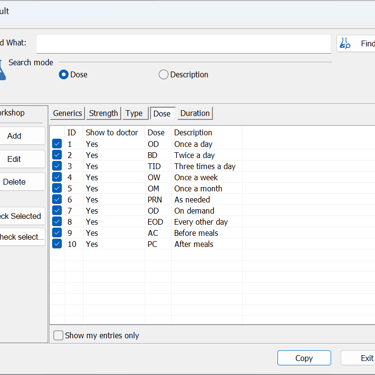
Task: Select the 'Three times a day' cell
Action: tap(205, 166)
